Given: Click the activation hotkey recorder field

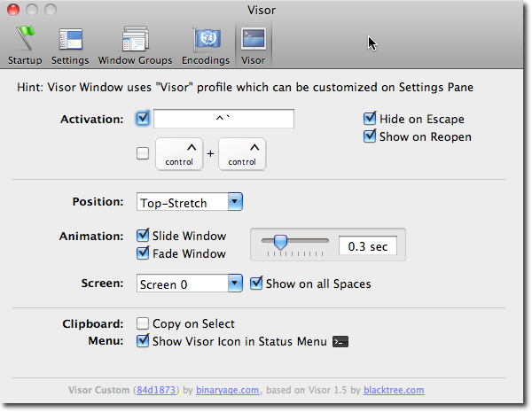Looking at the screenshot, I should 224,119.
